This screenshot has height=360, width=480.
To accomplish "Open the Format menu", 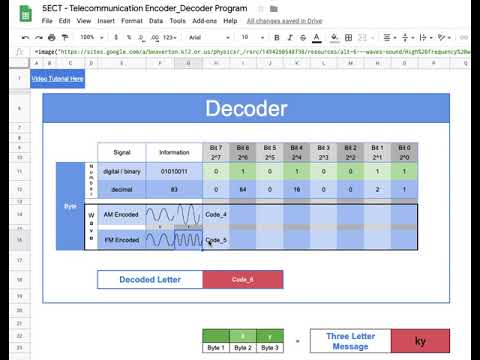I will (132, 21).
